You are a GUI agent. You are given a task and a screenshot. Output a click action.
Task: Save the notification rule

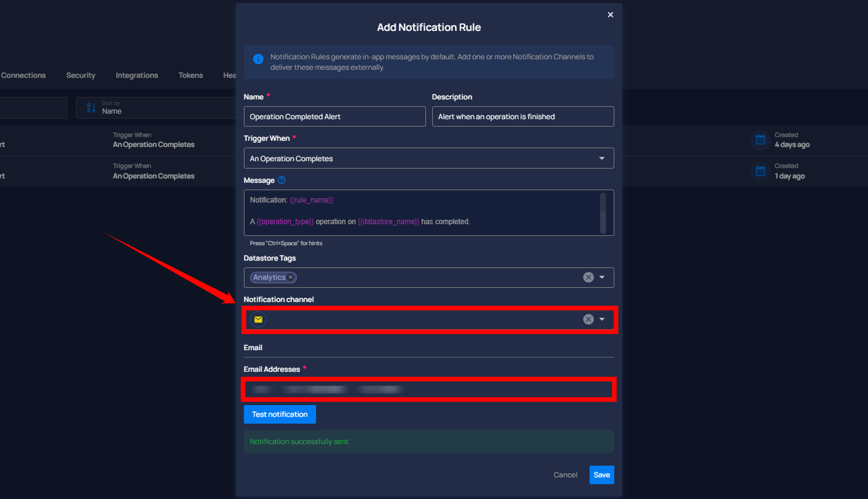tap(602, 475)
